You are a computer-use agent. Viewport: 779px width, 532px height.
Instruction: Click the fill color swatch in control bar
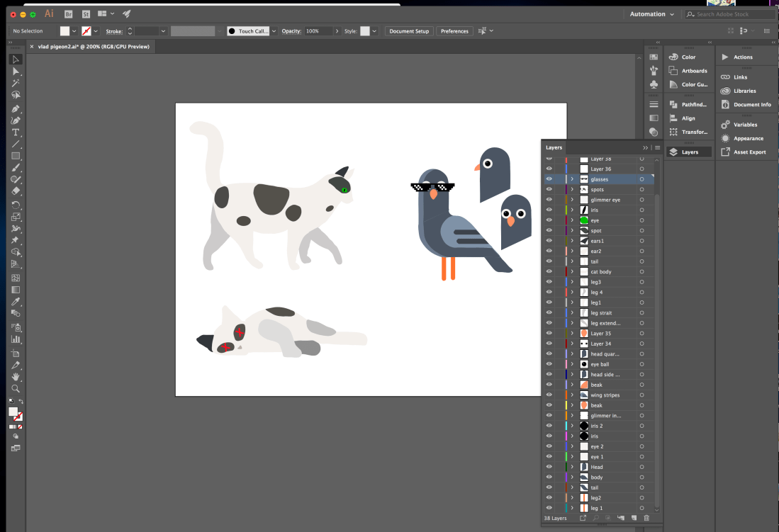(x=65, y=31)
